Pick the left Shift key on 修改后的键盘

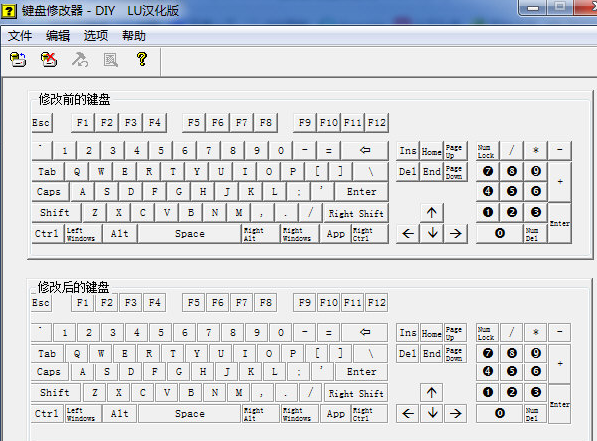tap(56, 393)
